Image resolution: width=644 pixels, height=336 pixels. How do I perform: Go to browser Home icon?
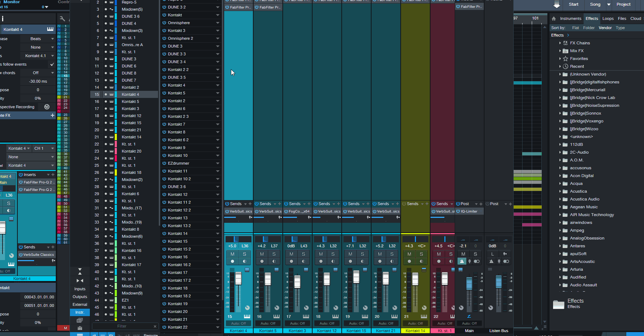pos(554,18)
